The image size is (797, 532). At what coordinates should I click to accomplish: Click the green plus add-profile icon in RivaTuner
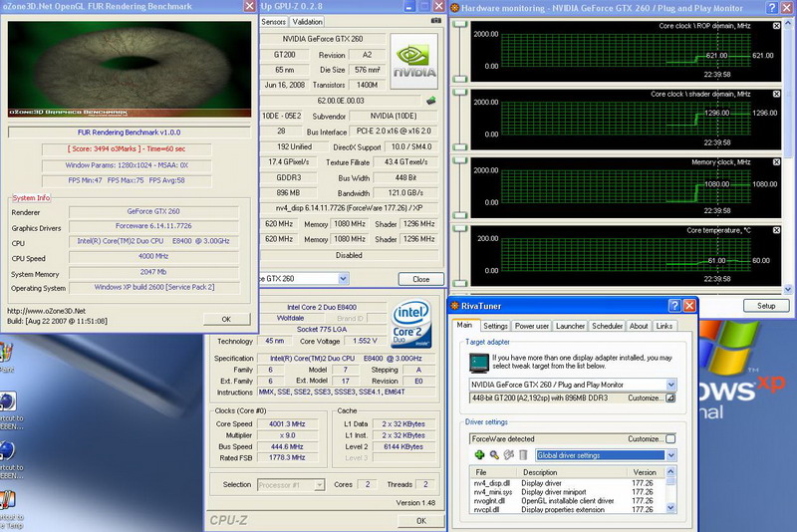[479, 454]
